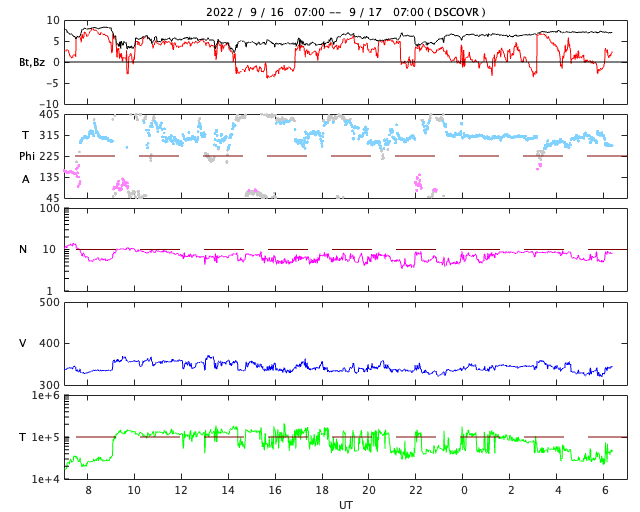This screenshot has height=512, width=640.
Task: Click the 4 hour label on UT axis
Action: [558, 490]
